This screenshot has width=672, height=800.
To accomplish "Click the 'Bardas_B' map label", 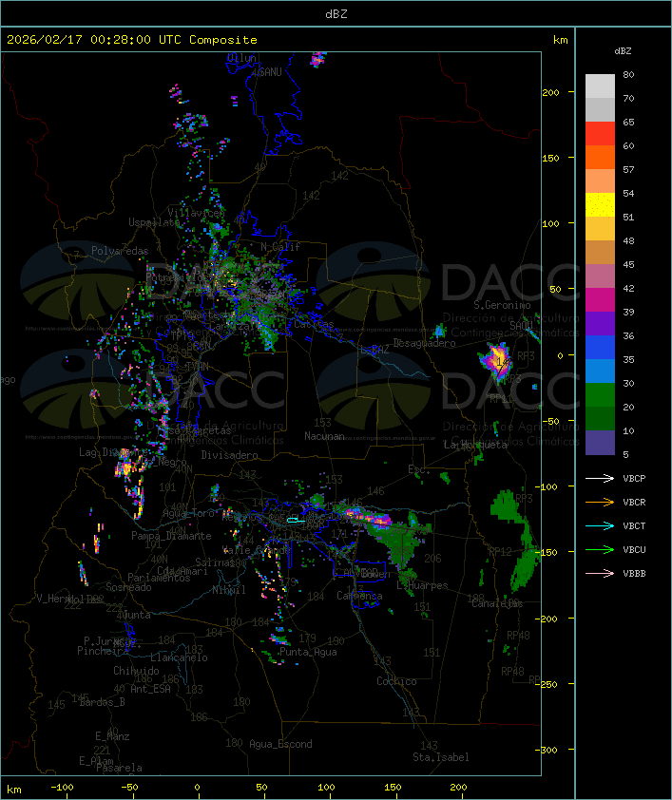I will coord(102,702).
